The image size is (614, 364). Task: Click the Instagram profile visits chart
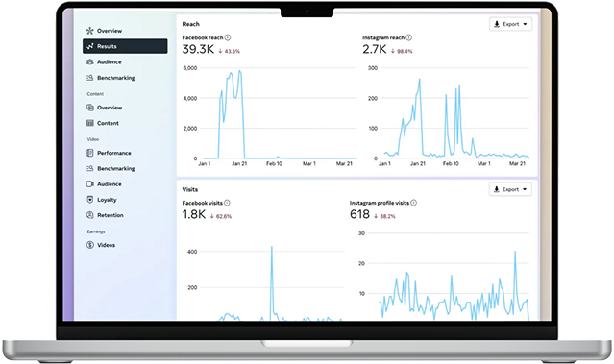(x=444, y=276)
